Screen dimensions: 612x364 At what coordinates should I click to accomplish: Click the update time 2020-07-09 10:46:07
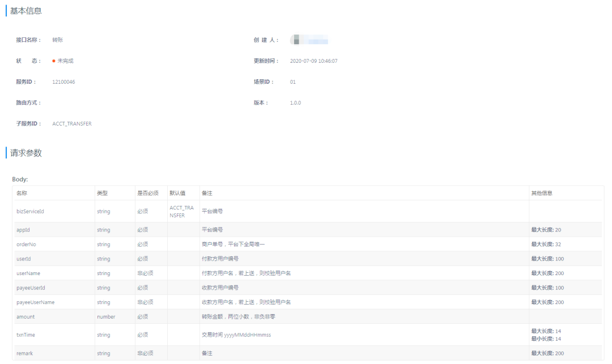click(x=313, y=61)
